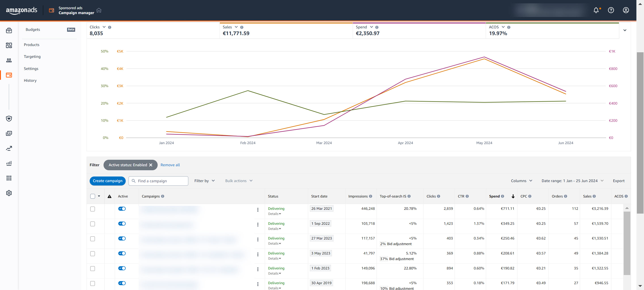Toggle off the first campaign's Active switch

point(122,209)
